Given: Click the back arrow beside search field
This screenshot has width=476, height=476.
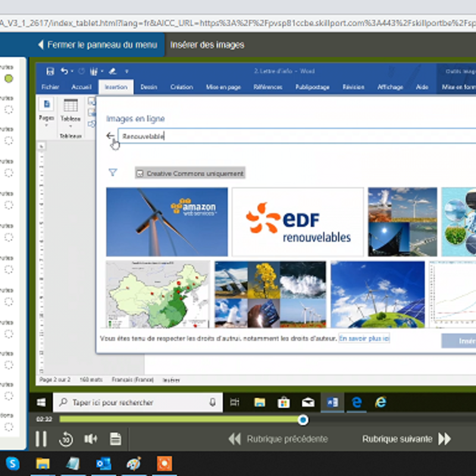Looking at the screenshot, I should (x=110, y=136).
